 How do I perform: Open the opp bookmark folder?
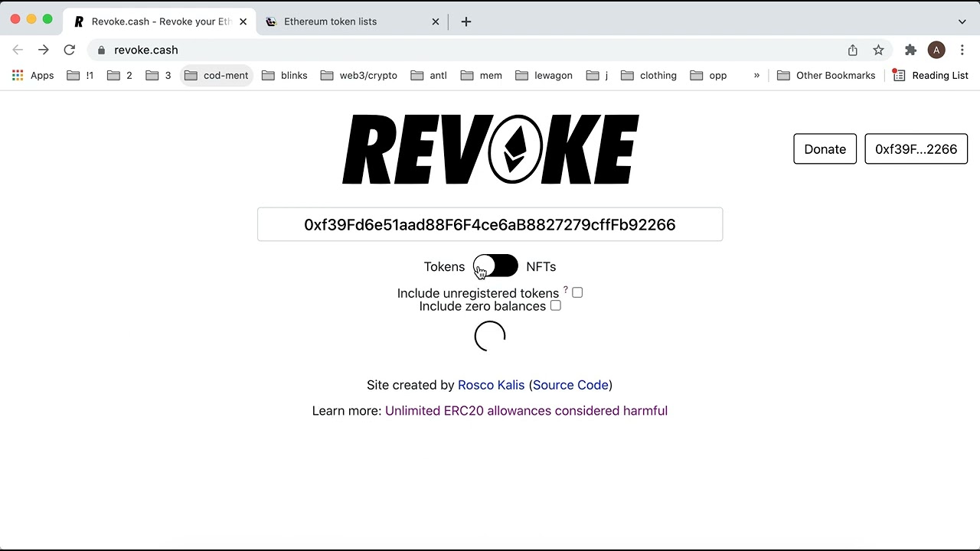(x=709, y=75)
